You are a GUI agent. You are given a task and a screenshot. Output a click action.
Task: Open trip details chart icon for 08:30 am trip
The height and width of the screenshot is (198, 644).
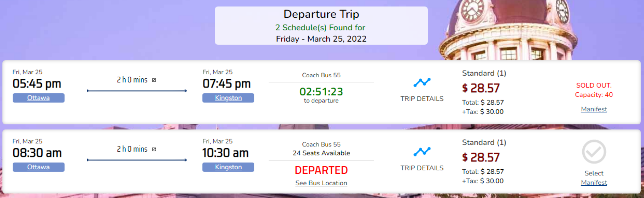pos(422,151)
